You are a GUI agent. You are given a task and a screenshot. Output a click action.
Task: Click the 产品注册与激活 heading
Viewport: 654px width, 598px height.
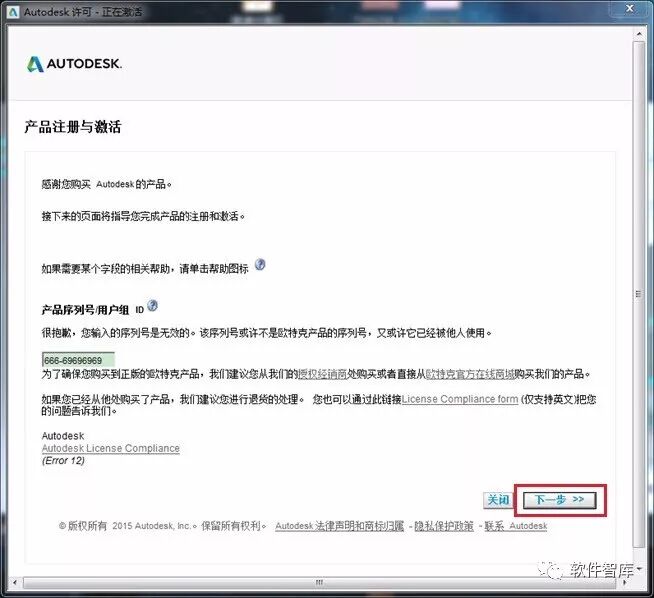tap(73, 127)
